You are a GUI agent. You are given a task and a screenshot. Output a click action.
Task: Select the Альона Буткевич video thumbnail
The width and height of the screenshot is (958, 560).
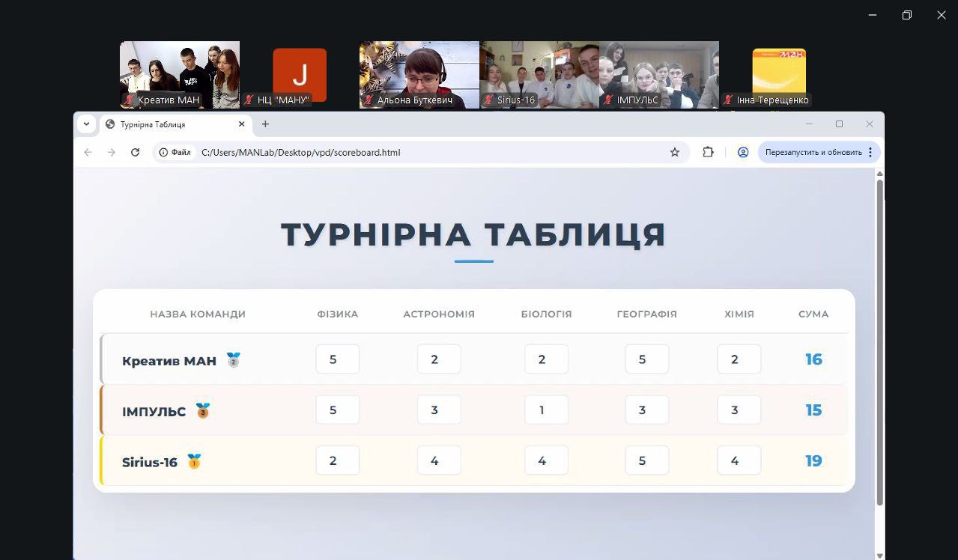pyautogui.click(x=419, y=75)
